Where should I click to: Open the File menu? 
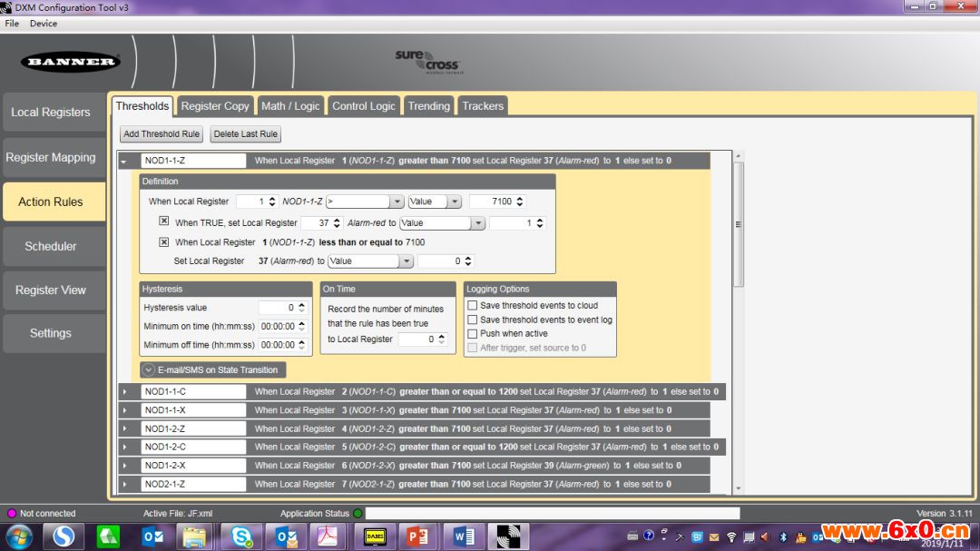pos(12,24)
